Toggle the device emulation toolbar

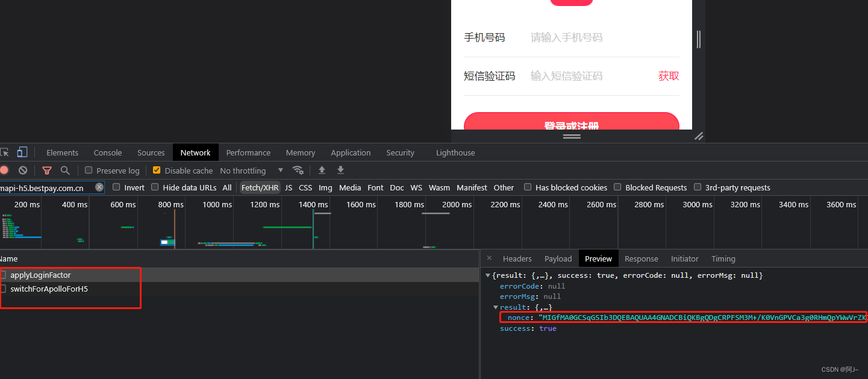pos(22,152)
